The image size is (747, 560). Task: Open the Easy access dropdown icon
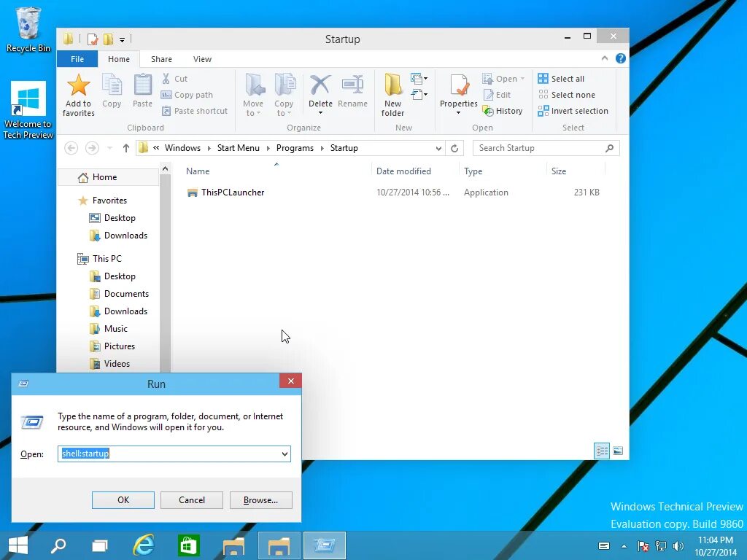pos(419,94)
